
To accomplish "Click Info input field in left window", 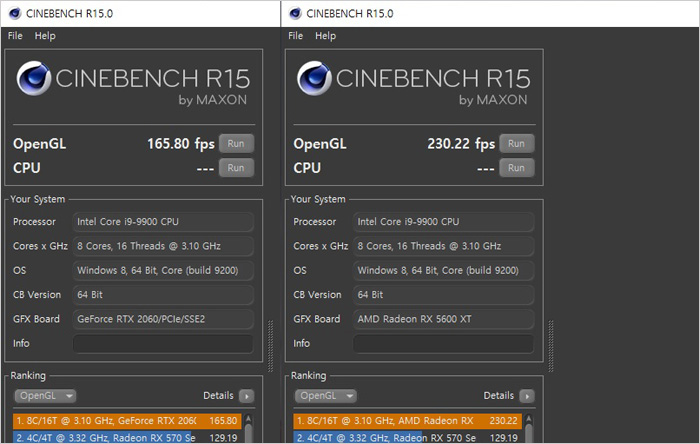I will pyautogui.click(x=163, y=344).
